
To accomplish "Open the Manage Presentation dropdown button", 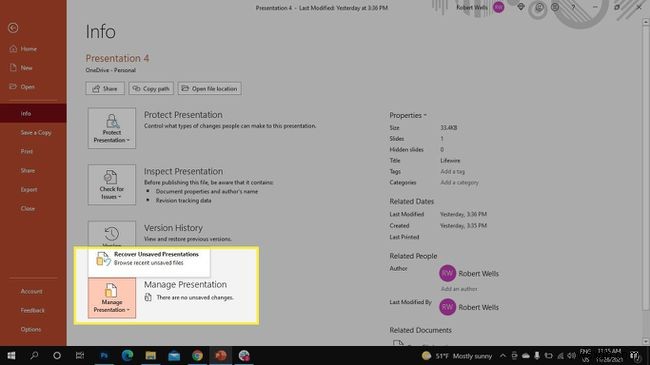I will click(112, 298).
